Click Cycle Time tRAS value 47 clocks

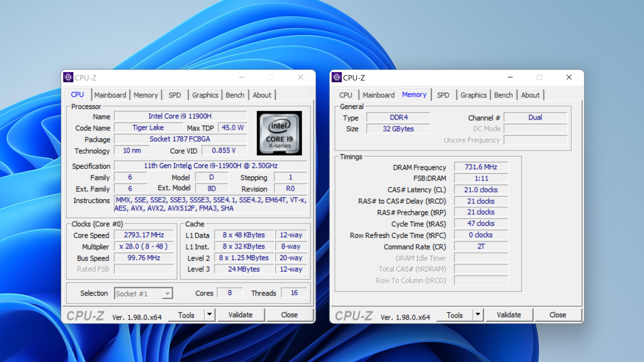coord(481,223)
